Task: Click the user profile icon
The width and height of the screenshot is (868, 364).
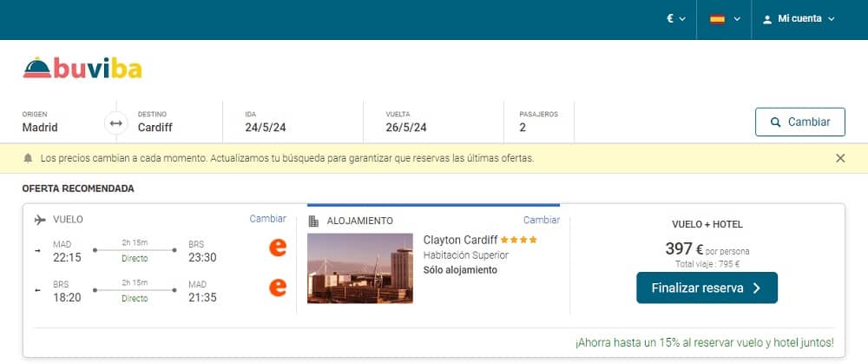Action: (x=766, y=19)
